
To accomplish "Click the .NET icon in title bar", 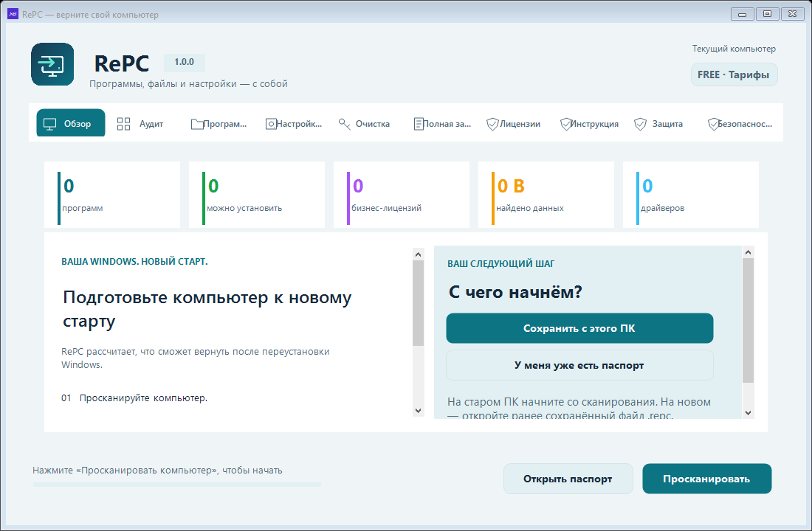I will pyautogui.click(x=13, y=14).
